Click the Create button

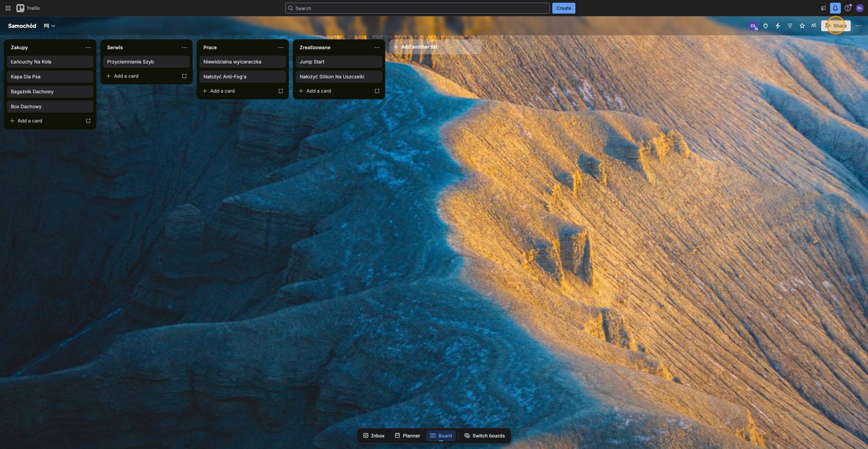pos(564,8)
